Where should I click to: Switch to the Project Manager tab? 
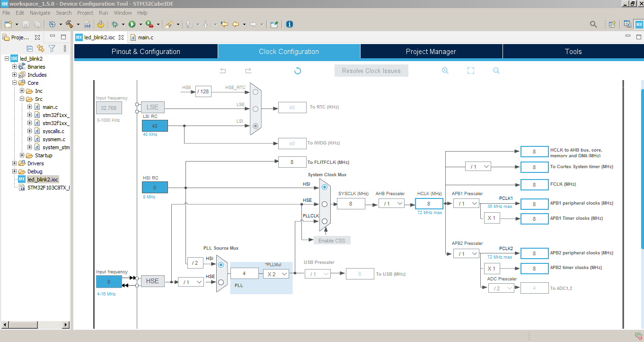431,51
